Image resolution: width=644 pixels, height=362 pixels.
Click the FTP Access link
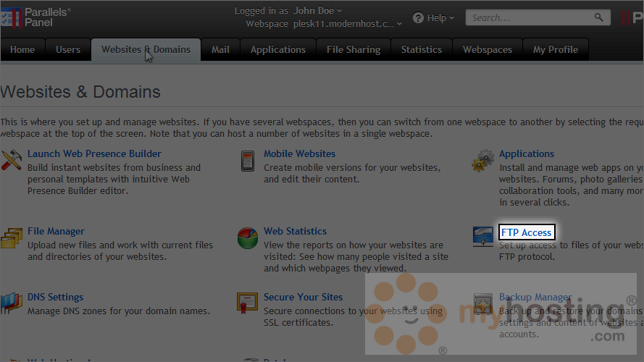pos(527,232)
